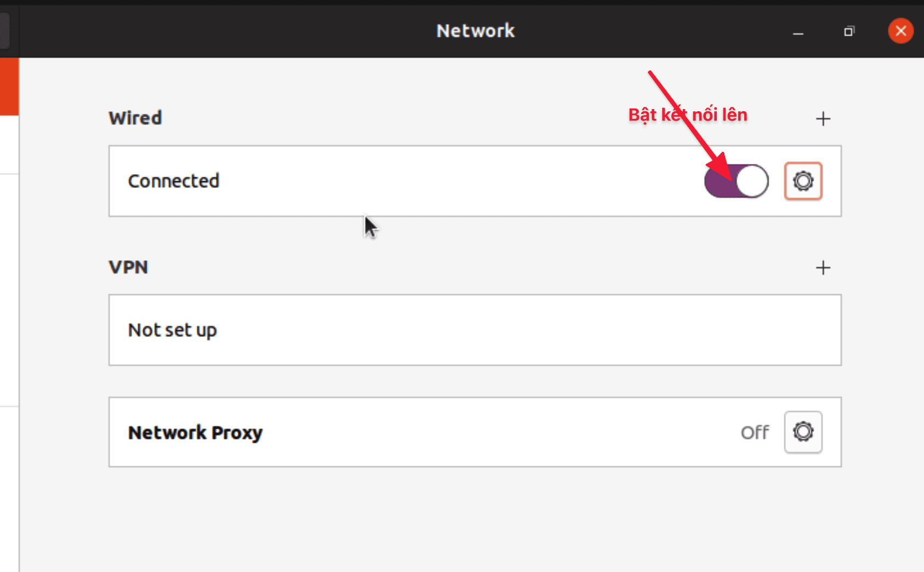This screenshot has height=572, width=924.
Task: Minimize the Network settings window
Action: tap(798, 31)
